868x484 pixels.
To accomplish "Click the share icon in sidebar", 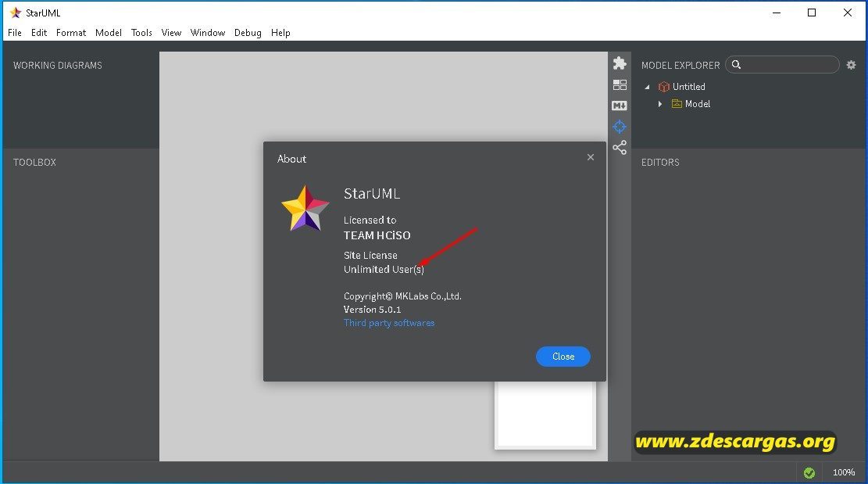I will tap(620, 147).
